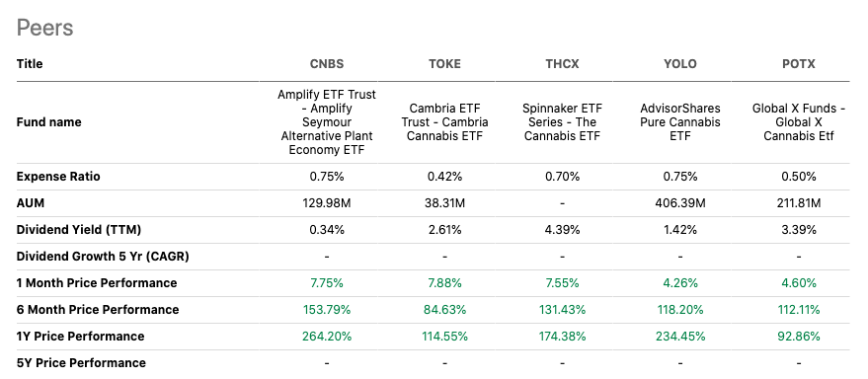
Task: Click the Dividend Yield (TTM) row label
Action: pos(79,230)
